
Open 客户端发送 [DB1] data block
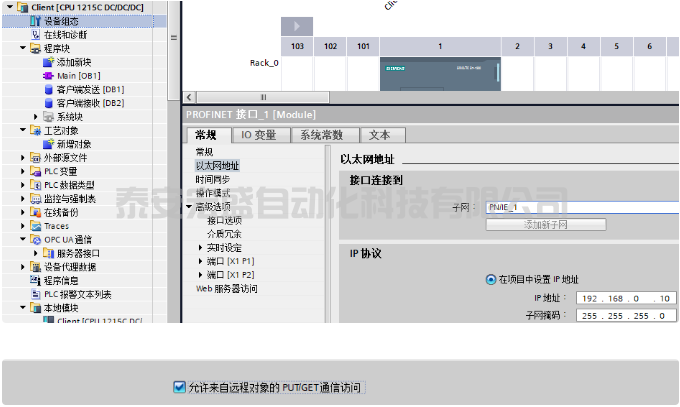coord(48,89)
